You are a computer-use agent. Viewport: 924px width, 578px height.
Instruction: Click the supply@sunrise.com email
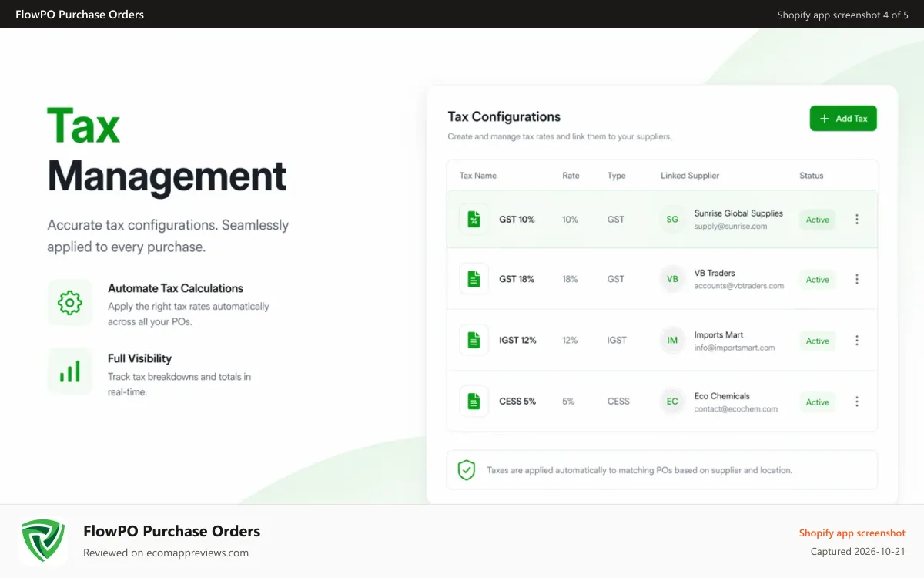click(731, 227)
